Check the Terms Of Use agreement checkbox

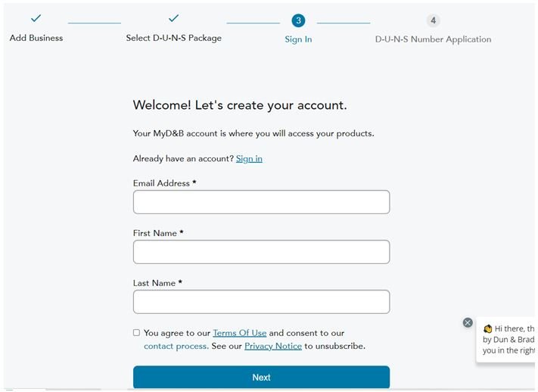click(x=136, y=332)
